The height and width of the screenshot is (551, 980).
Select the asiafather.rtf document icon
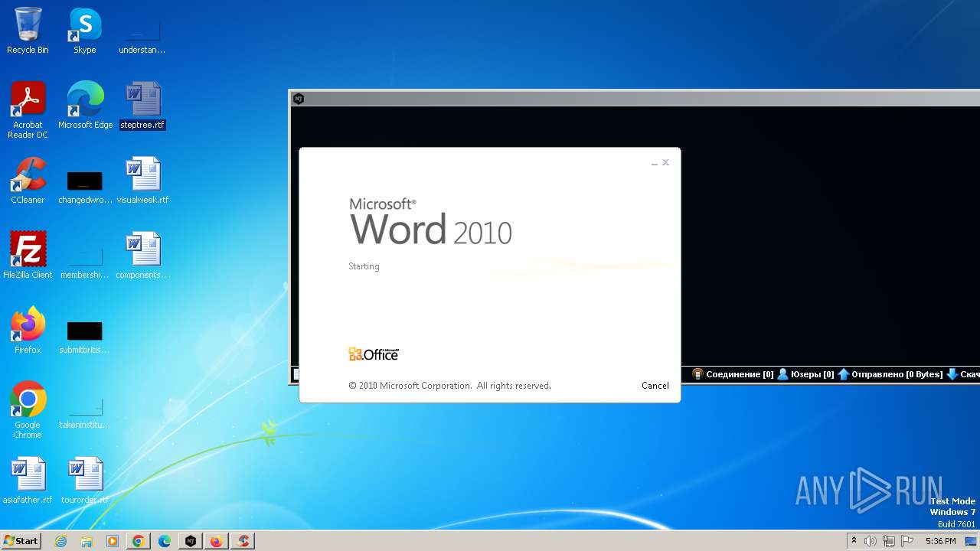(x=28, y=481)
